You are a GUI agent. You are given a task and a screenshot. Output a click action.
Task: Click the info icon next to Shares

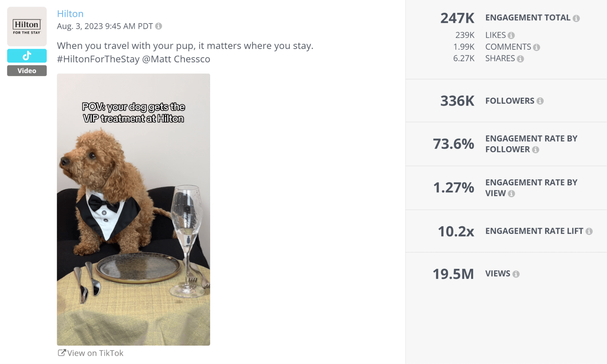coord(521,58)
